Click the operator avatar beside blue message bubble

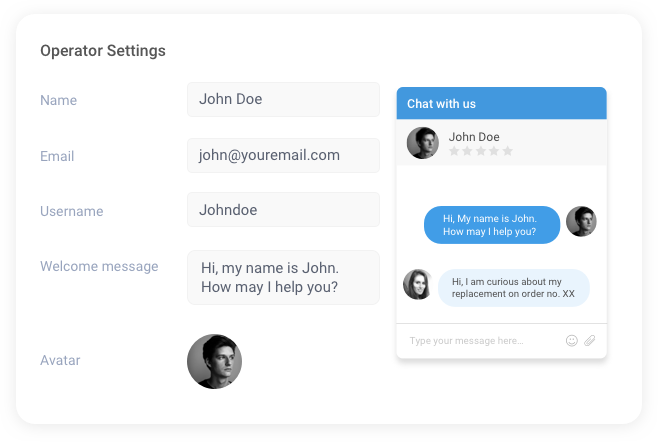point(581,221)
